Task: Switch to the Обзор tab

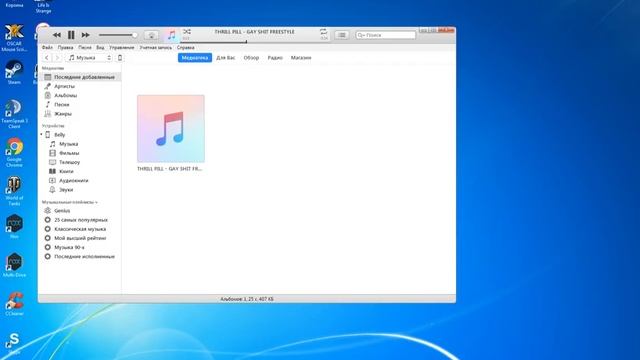Action: [x=251, y=58]
